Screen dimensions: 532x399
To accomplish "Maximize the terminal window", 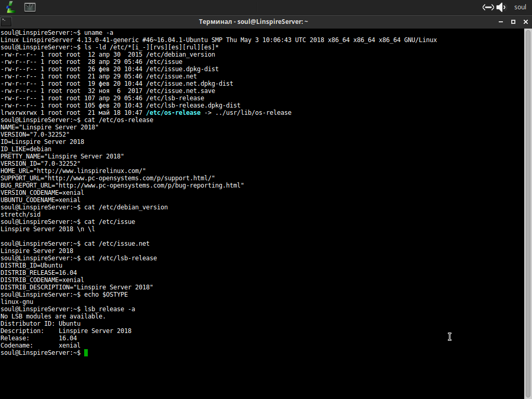I will click(513, 22).
